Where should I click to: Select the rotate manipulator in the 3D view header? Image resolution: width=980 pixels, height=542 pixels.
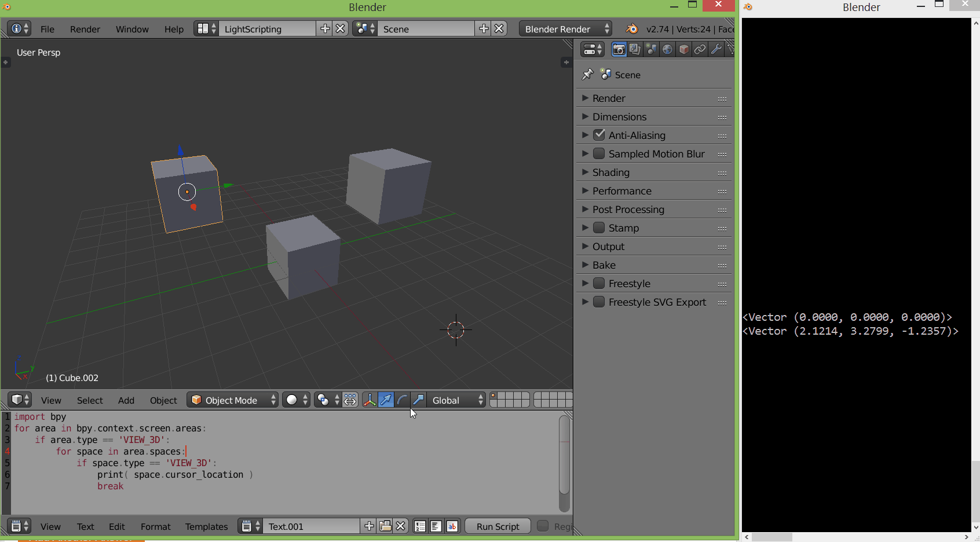402,400
